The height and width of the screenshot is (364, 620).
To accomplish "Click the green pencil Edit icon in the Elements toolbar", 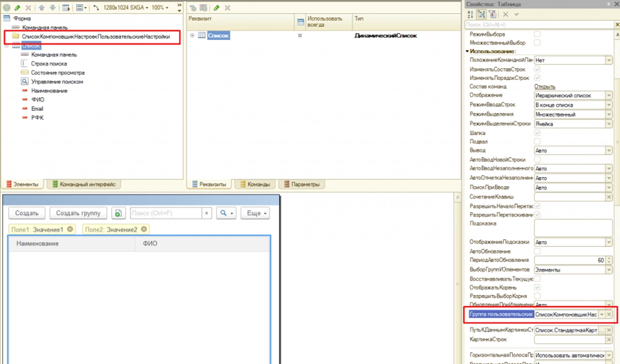I will click(17, 8).
